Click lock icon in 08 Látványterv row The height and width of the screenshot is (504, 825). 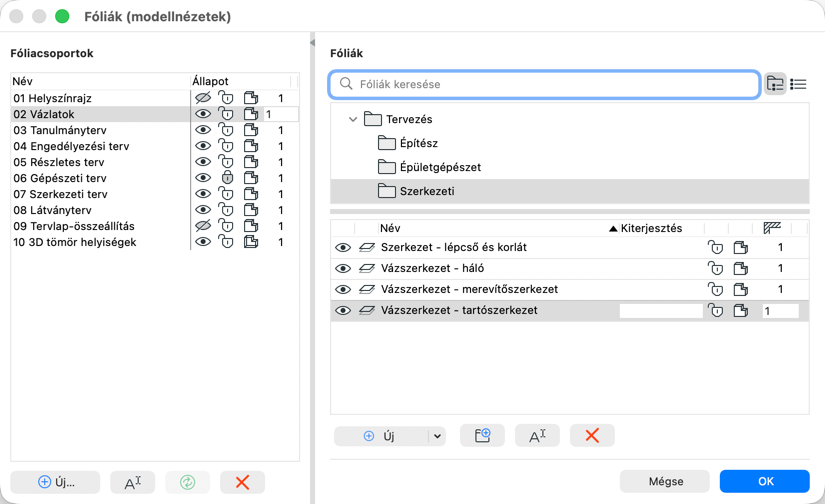[226, 210]
